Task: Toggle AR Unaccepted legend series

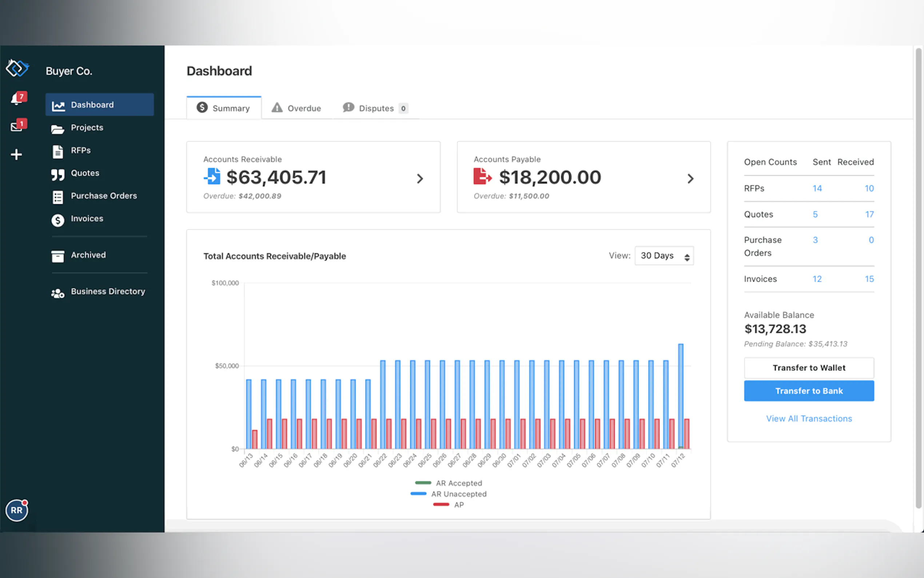Action: [459, 494]
